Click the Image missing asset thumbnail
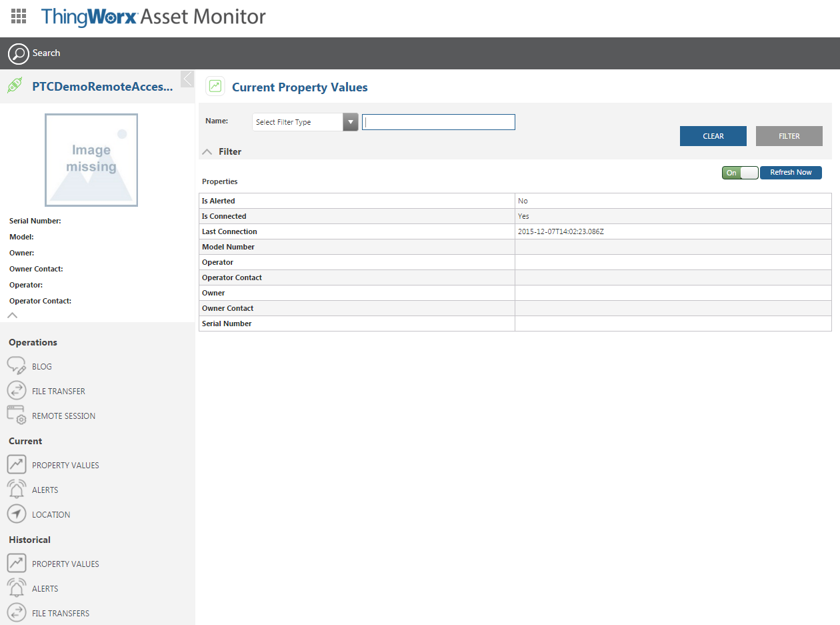 coord(91,160)
